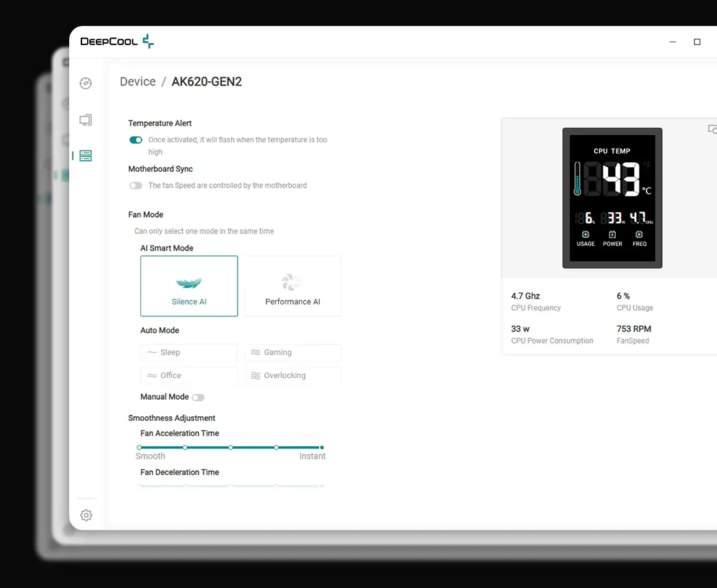
Task: Click the Temperature Alert heading
Action: (160, 123)
